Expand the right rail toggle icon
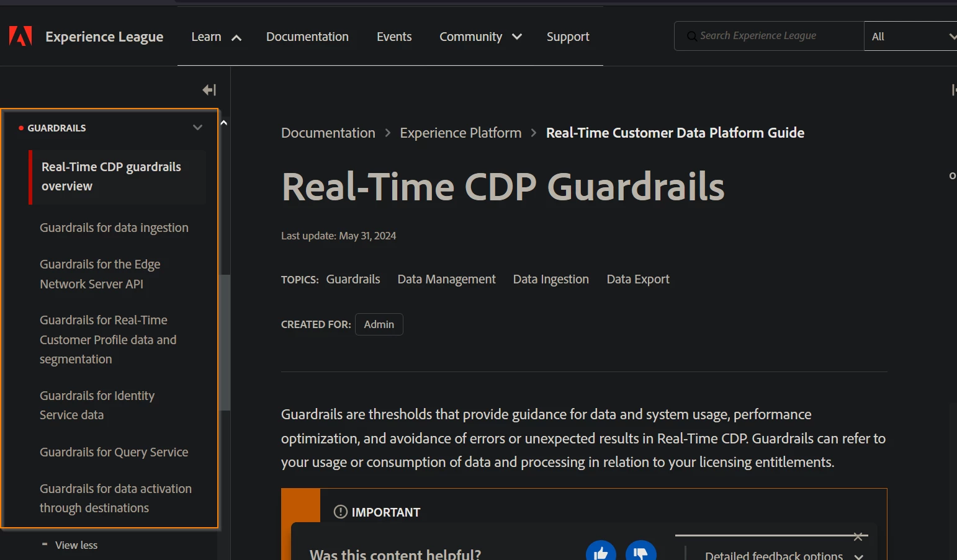This screenshot has width=957, height=560. pos(953,90)
